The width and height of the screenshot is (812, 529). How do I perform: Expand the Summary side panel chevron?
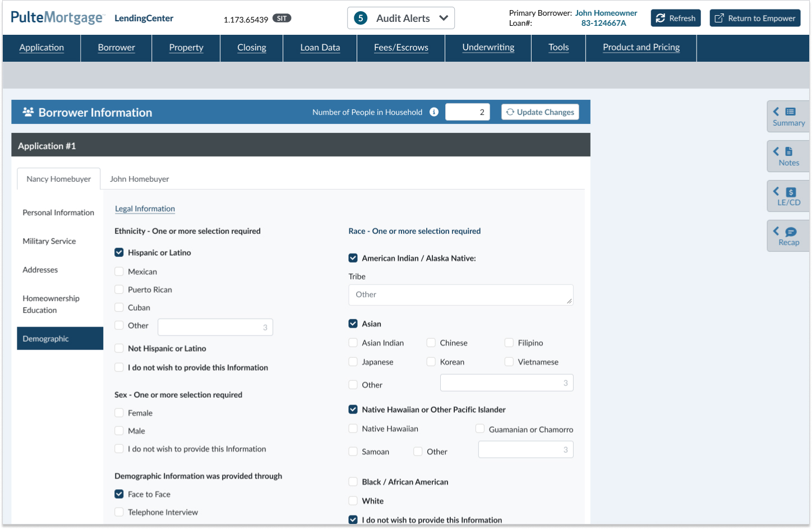(776, 112)
